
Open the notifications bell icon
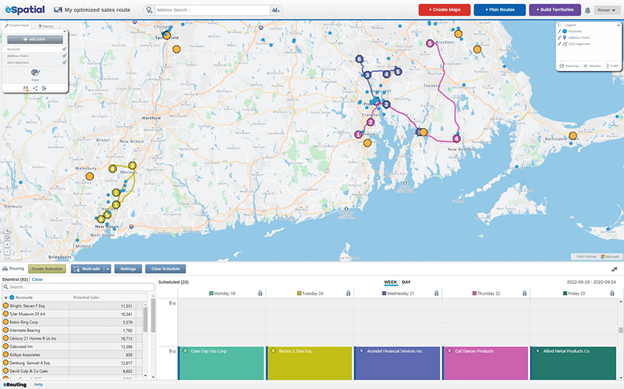[x=587, y=10]
